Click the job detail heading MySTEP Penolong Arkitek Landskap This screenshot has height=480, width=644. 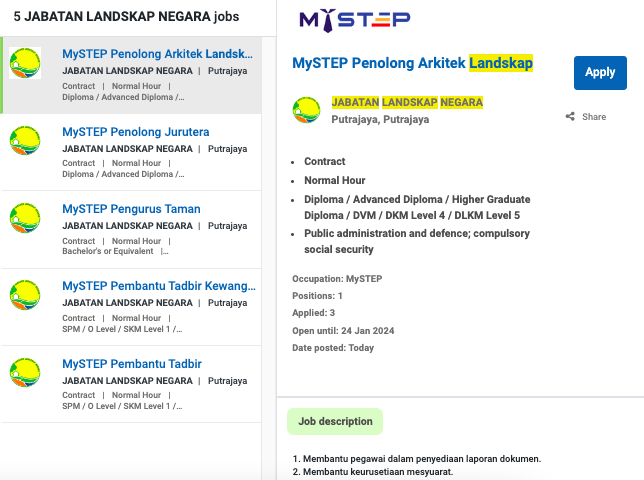(x=412, y=63)
